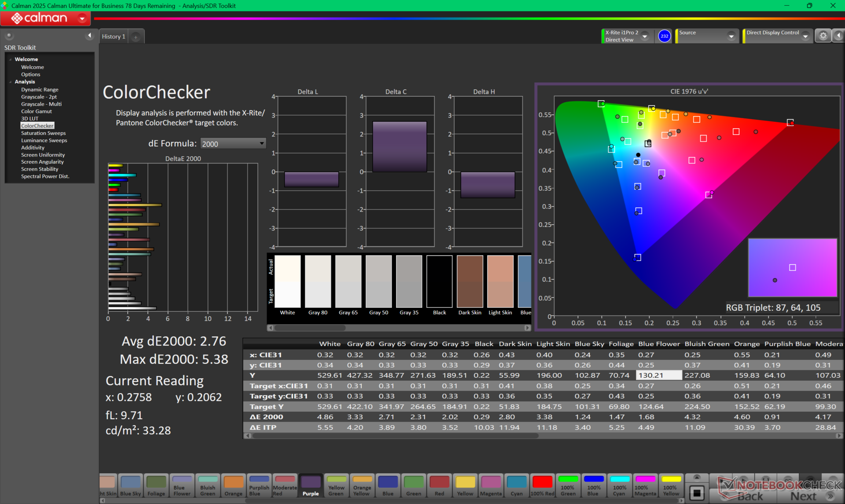Select the 100% Red patch
845x504 pixels.
point(542,485)
